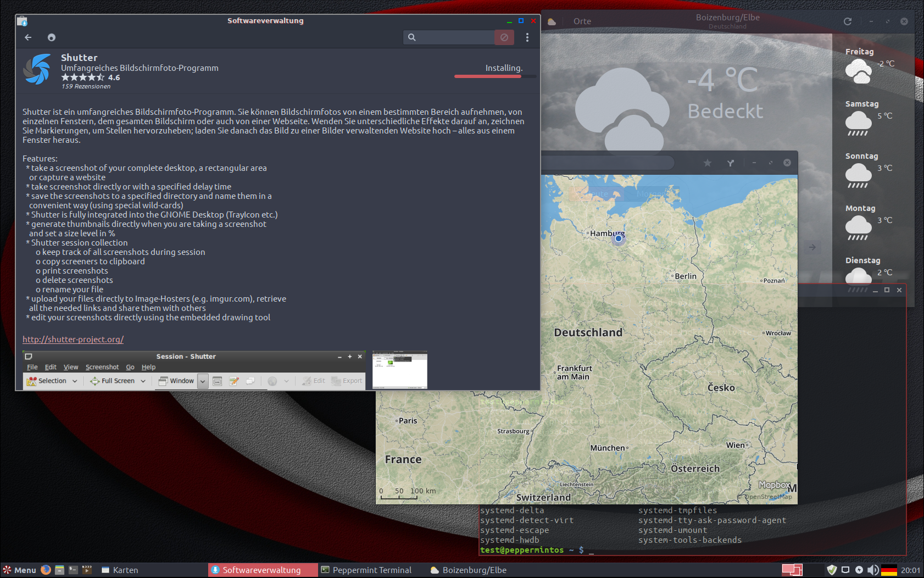Click the German flag keyboard layout indicator
This screenshot has width=924, height=578.
[888, 570]
